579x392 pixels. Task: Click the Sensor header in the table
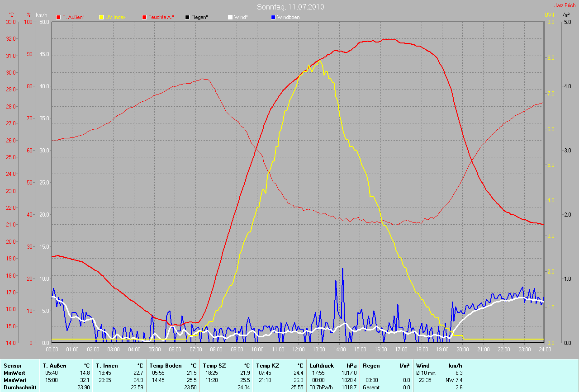12,365
